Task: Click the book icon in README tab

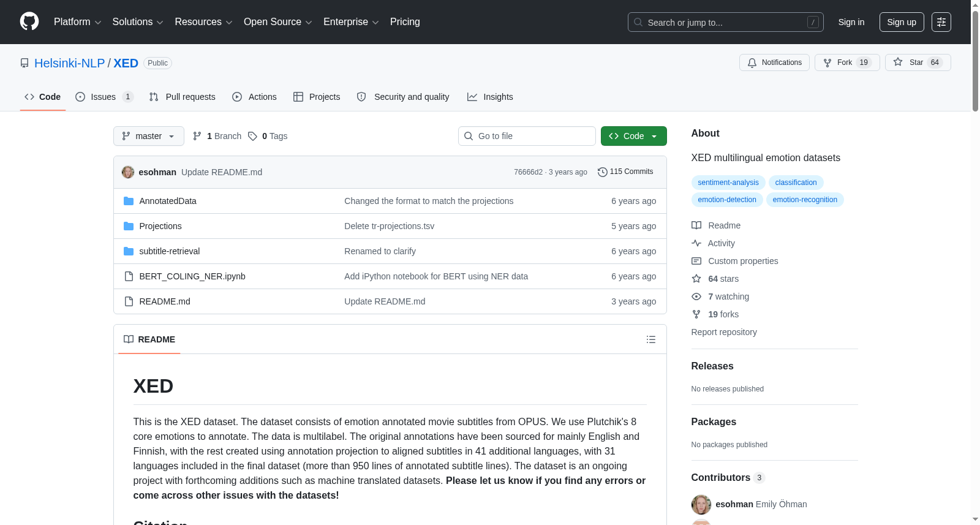Action: coord(129,339)
